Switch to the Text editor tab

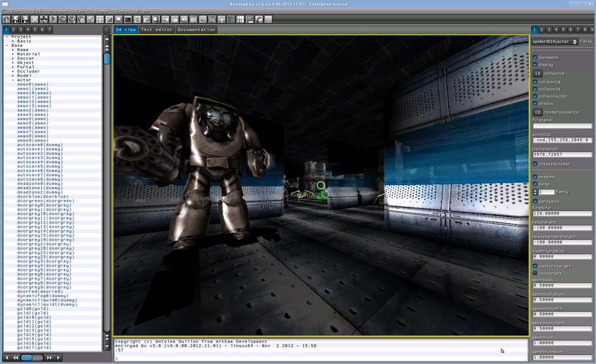pyautogui.click(x=157, y=29)
